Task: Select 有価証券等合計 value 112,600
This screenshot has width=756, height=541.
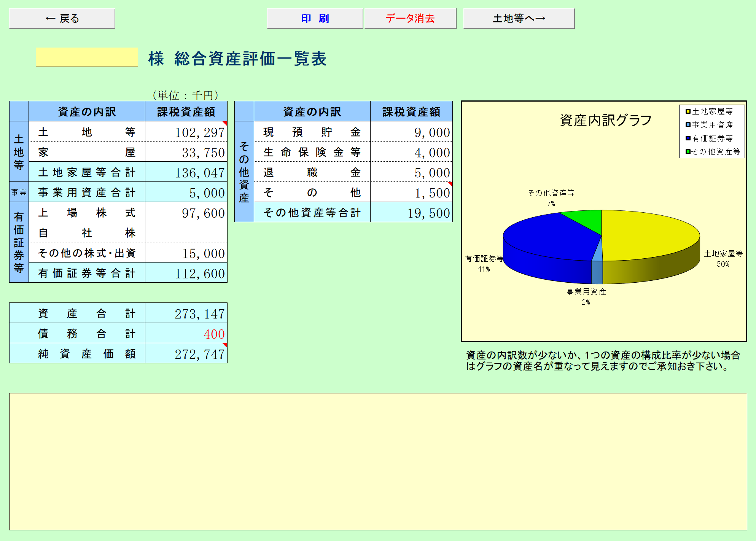Action: click(186, 273)
